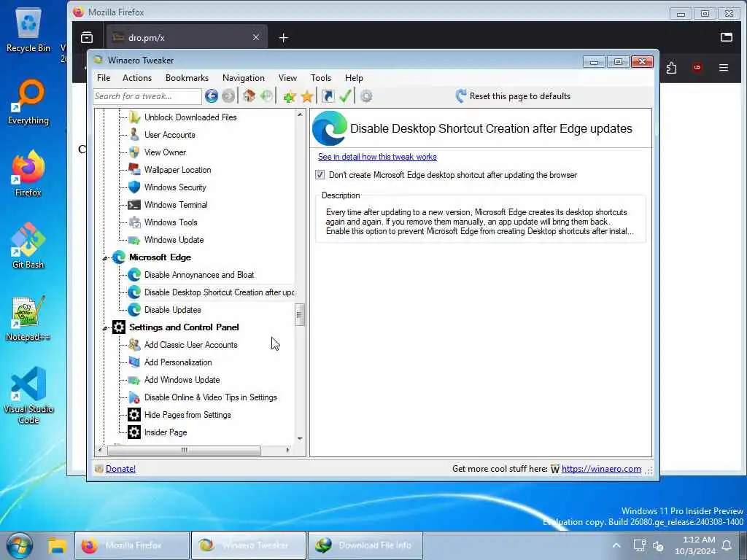
Task: Open the View menu
Action: (x=287, y=77)
